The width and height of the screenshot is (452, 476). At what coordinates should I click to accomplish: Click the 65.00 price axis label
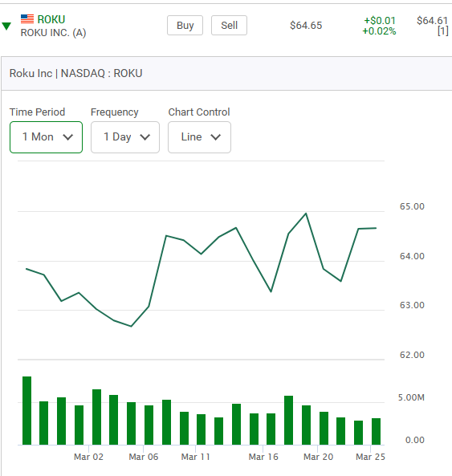pyautogui.click(x=412, y=206)
